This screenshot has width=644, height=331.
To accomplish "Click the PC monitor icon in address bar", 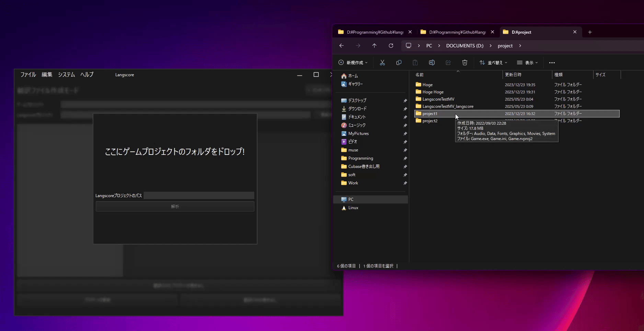I will pos(408,46).
